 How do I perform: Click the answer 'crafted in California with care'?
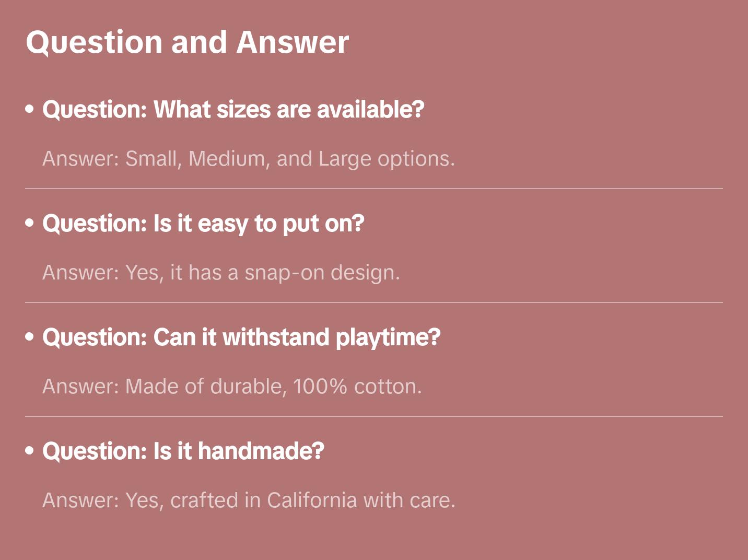[313, 500]
